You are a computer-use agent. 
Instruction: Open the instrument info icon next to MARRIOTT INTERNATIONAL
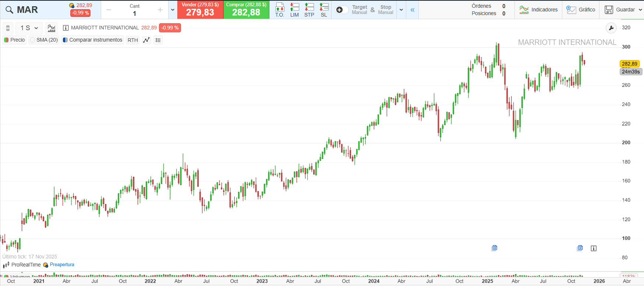66,28
